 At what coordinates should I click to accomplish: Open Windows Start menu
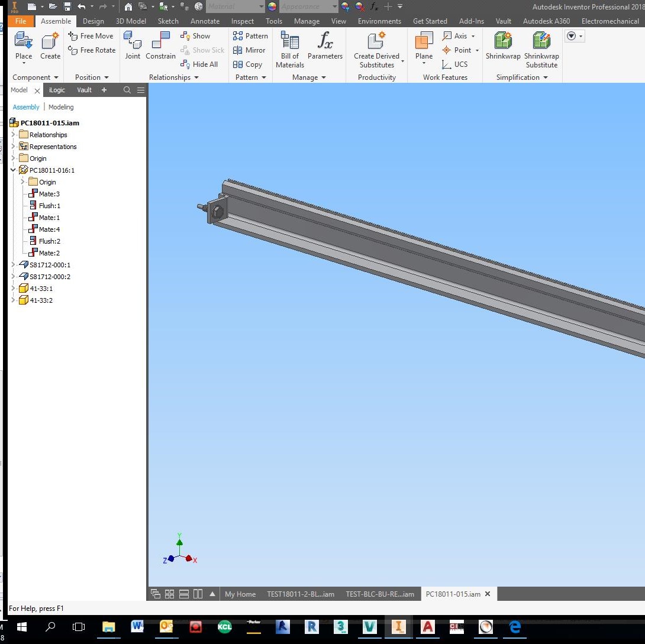[21, 627]
